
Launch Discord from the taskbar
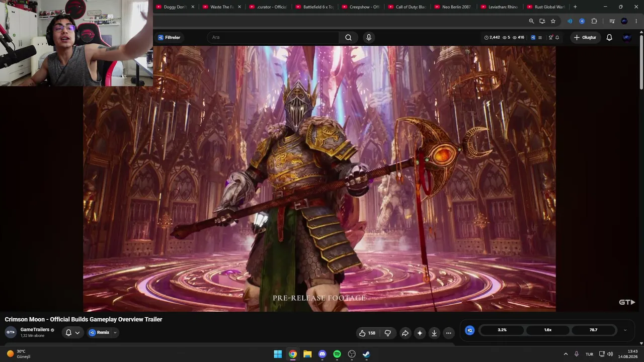coord(323,354)
